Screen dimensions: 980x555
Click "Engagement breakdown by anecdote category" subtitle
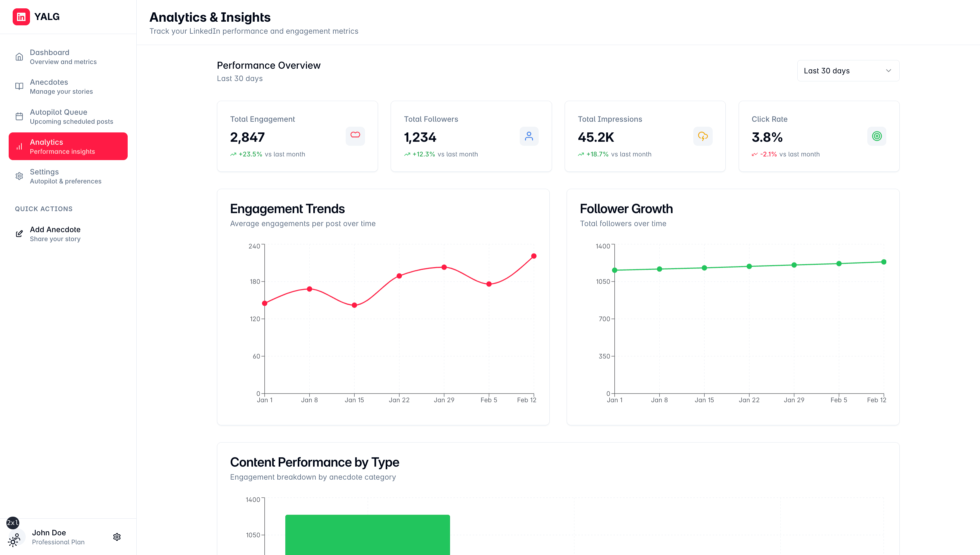tap(313, 477)
